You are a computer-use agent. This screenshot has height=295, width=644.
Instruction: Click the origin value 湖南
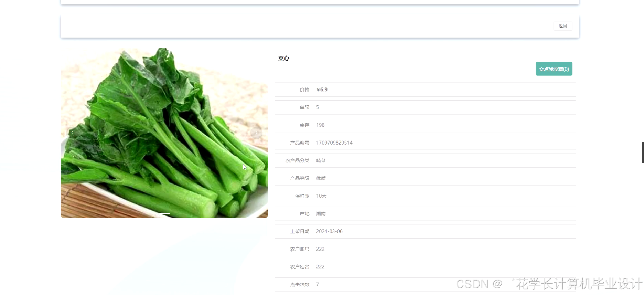pyautogui.click(x=321, y=214)
